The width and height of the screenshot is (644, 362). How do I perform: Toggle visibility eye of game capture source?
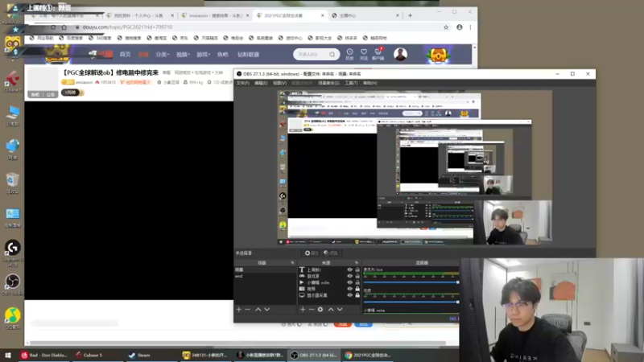(350, 276)
